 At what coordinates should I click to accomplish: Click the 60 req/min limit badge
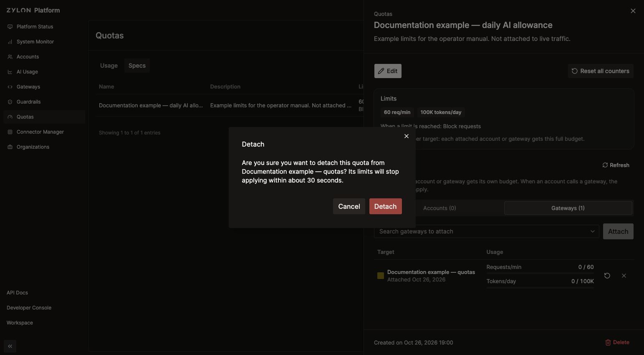(397, 112)
